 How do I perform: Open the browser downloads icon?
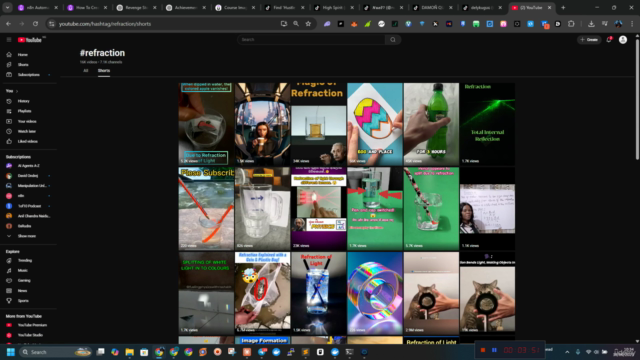click(591, 24)
